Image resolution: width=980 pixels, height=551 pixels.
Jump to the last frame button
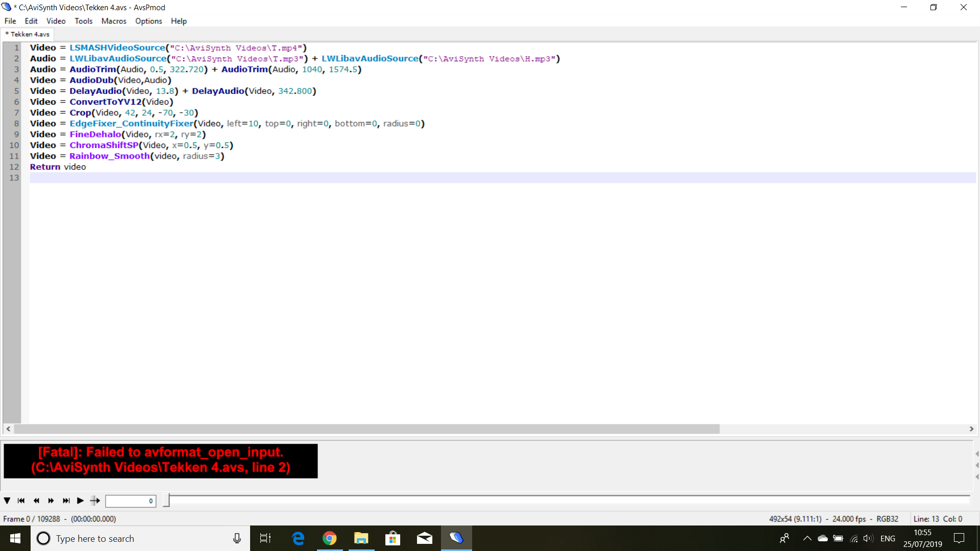66,500
